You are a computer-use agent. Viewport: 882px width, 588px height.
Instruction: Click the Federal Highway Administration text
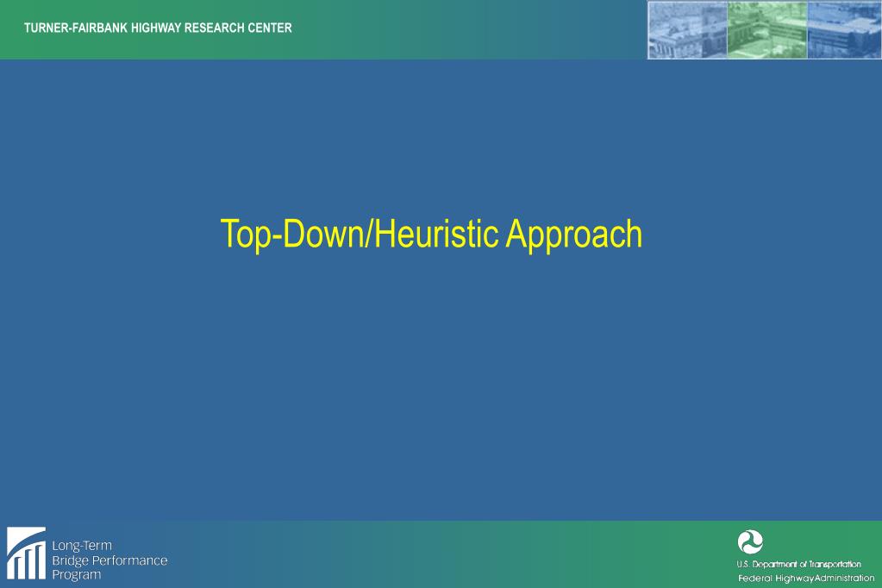coord(806,579)
